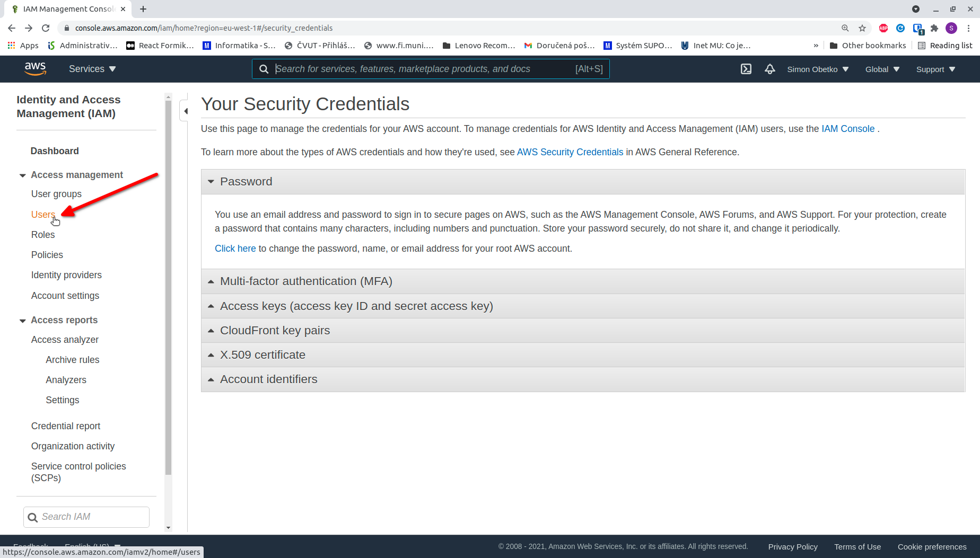Expand the X.509 certificate section

(x=583, y=355)
